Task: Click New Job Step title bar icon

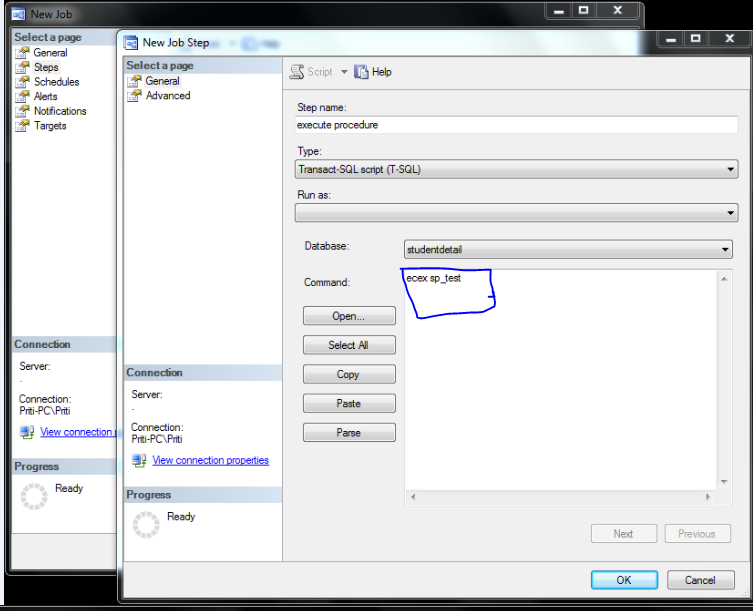Action: (131, 43)
